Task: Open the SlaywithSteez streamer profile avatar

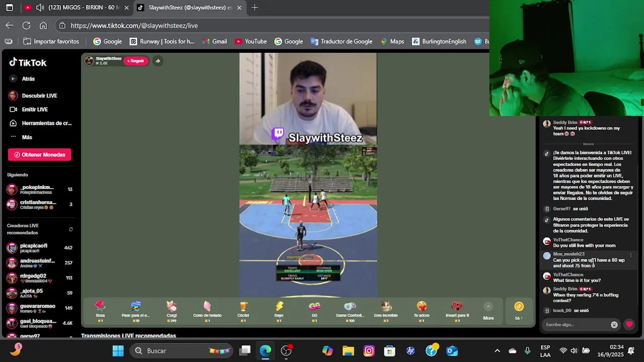Action: [89, 61]
